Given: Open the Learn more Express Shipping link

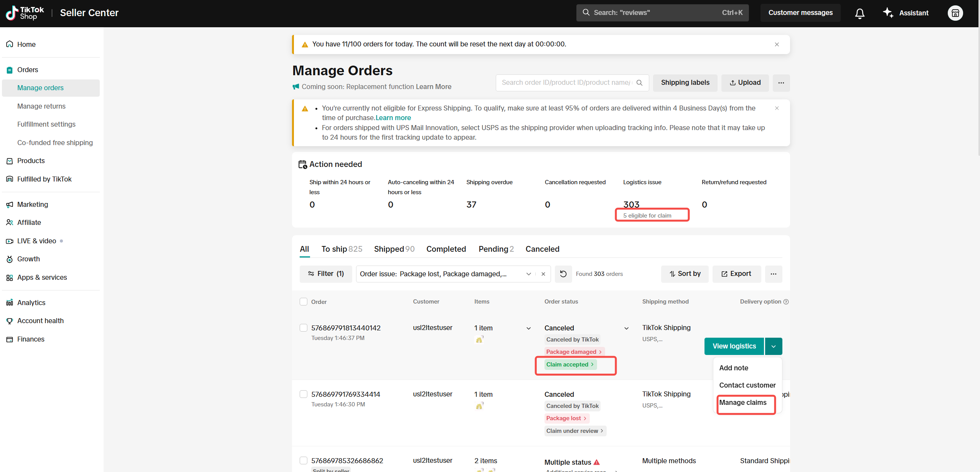Looking at the screenshot, I should click(x=393, y=118).
